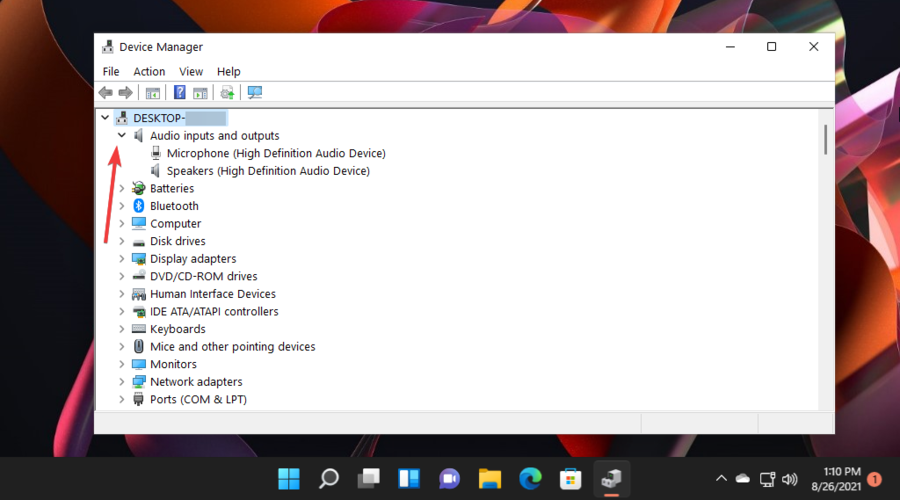
Task: Open the blue Help question-mark toolbar icon
Action: pos(180,92)
